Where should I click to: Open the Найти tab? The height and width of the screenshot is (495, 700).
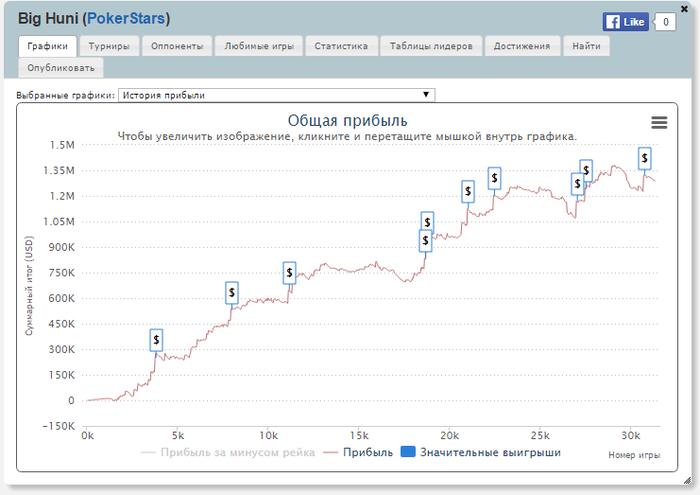click(587, 46)
